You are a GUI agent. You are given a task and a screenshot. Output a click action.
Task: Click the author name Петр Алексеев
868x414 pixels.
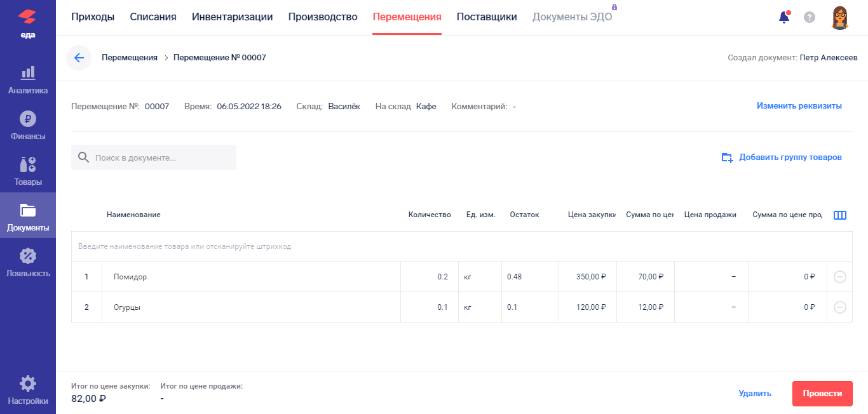click(x=829, y=58)
